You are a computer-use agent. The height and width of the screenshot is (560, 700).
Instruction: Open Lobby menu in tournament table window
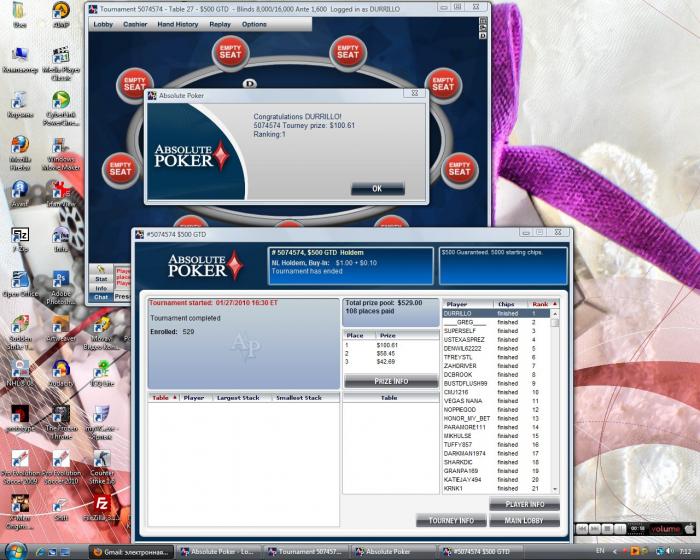(103, 24)
